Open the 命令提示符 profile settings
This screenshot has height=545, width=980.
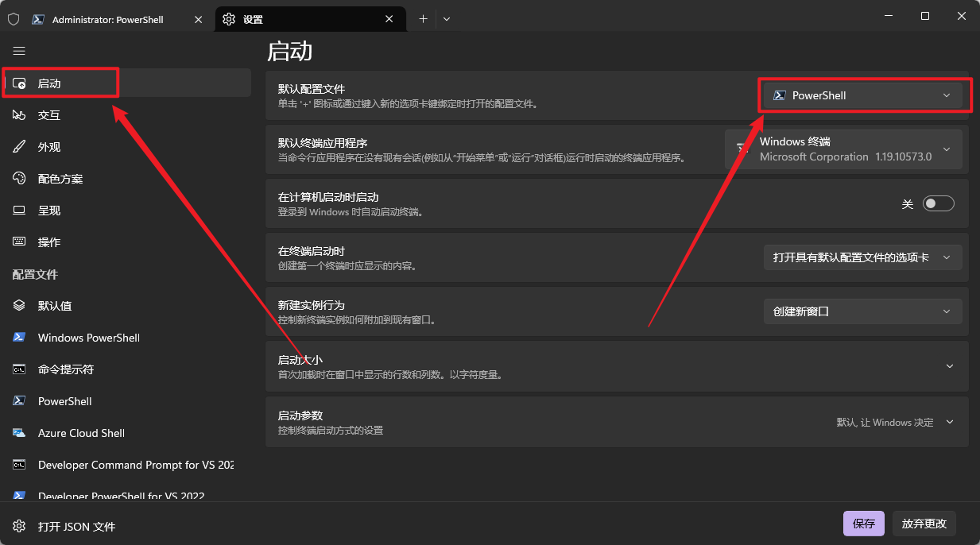tap(66, 369)
